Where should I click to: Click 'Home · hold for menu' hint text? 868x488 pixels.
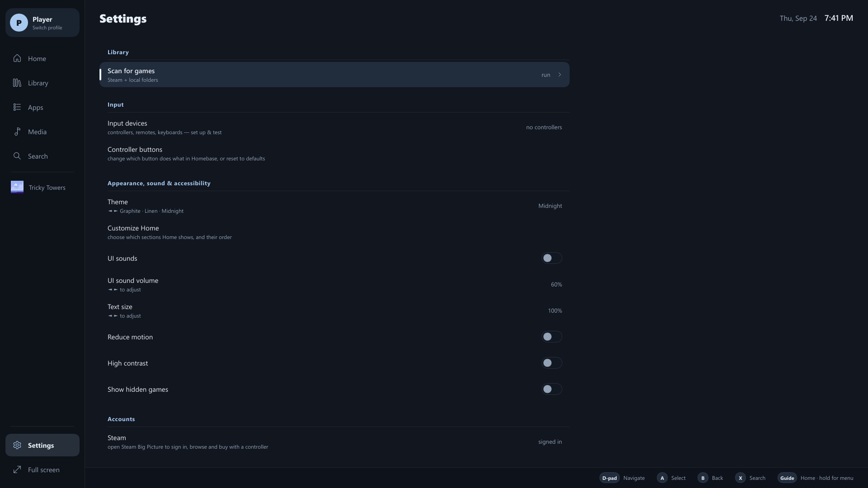click(x=827, y=478)
